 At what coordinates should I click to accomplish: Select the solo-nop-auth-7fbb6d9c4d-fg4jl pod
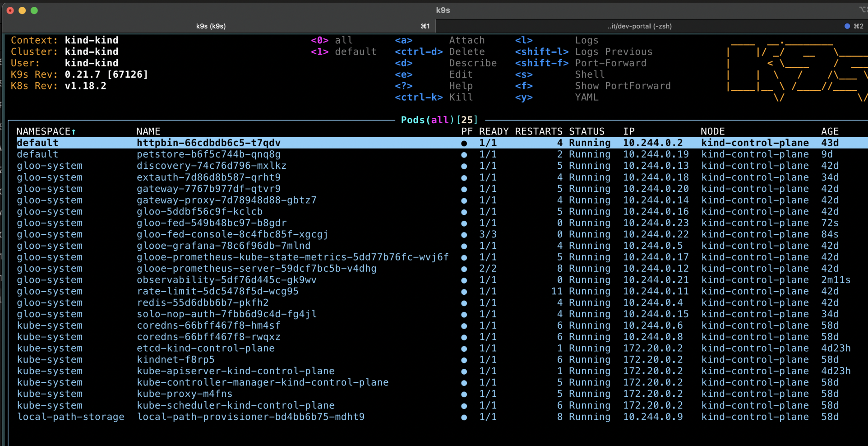click(226, 314)
